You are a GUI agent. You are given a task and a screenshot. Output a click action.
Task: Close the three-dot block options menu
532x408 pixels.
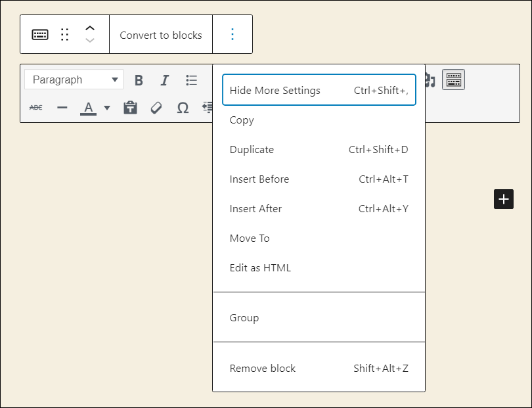(232, 35)
